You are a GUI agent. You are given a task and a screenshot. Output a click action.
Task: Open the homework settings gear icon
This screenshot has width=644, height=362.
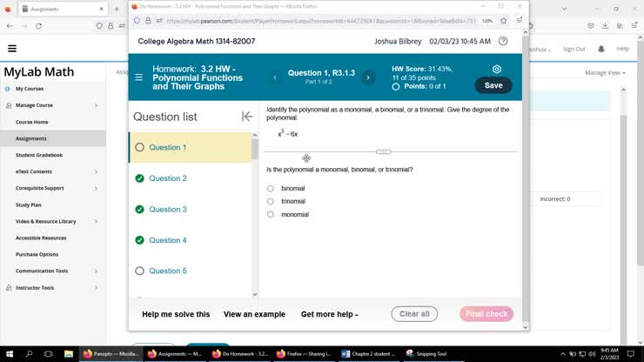tap(497, 69)
